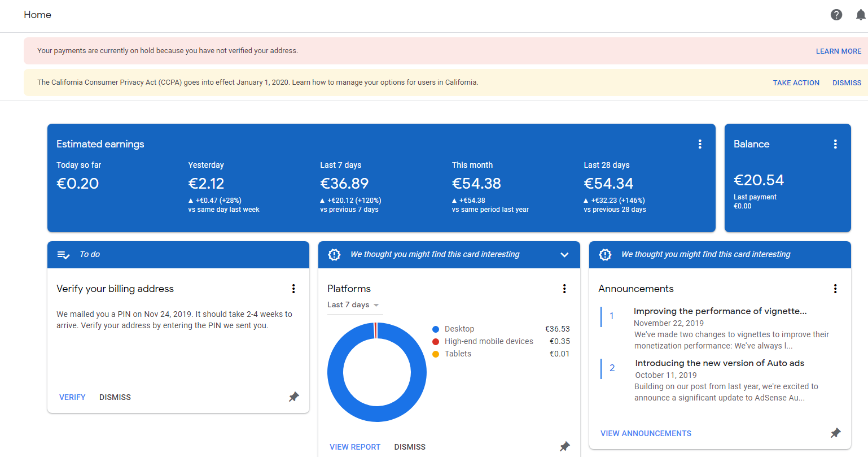Screen dimensions: 868x457
Task: Open Balance card three-dot menu
Action: 835,144
